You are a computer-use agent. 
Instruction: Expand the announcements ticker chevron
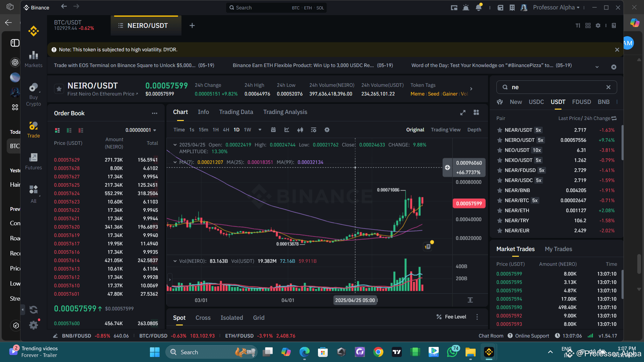[x=597, y=67]
